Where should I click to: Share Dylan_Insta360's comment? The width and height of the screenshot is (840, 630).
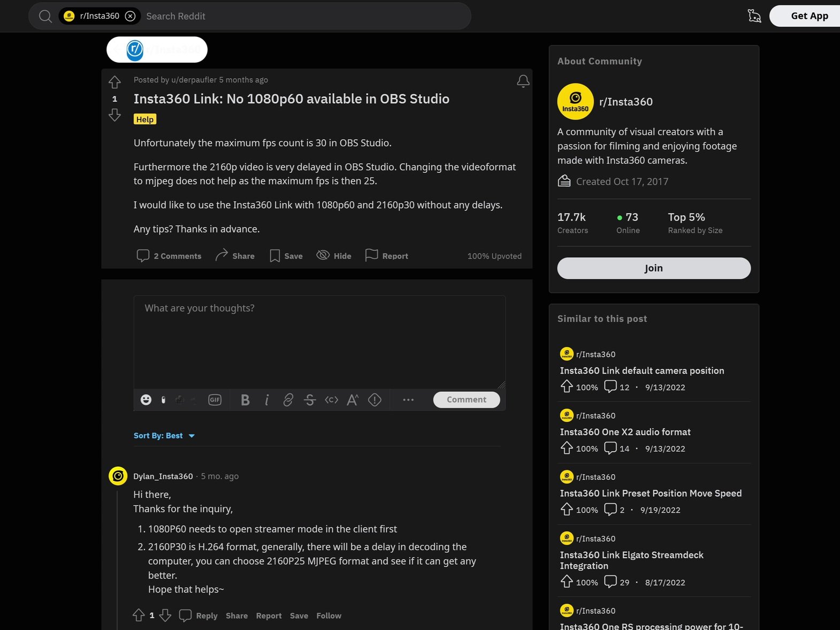click(236, 616)
